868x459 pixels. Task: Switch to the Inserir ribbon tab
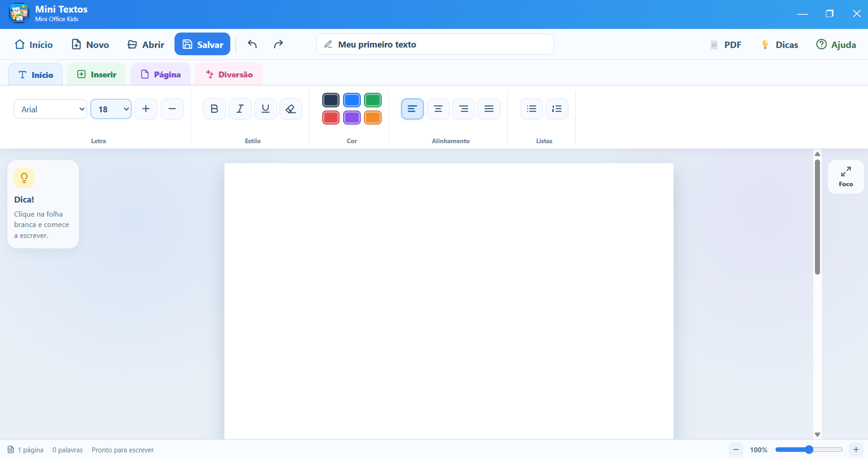(x=97, y=75)
